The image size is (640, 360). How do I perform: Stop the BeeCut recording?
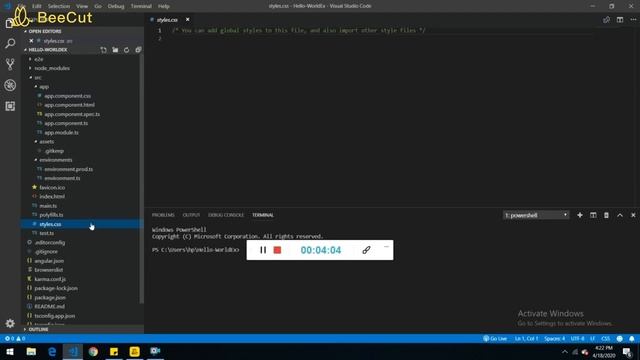click(x=277, y=250)
